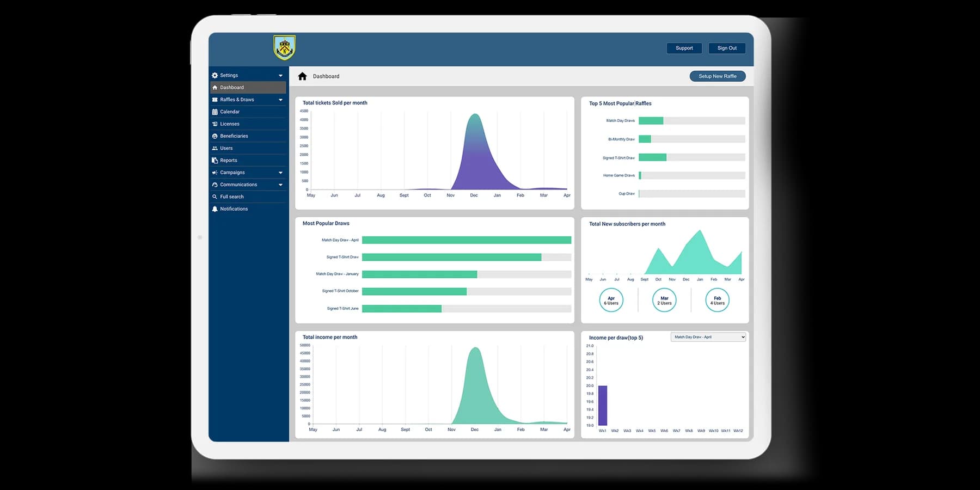Screen dimensions: 980x490
Task: Click the Home Game Draws label
Action: pos(619,175)
